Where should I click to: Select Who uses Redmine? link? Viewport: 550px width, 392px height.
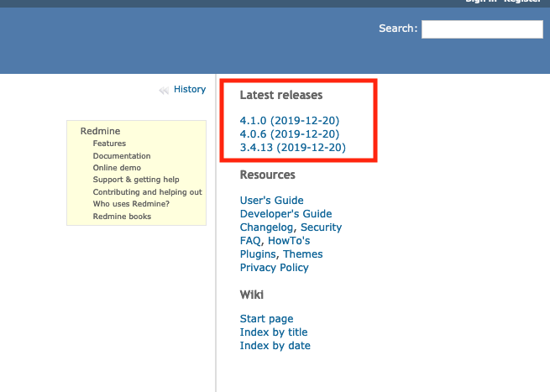click(131, 204)
